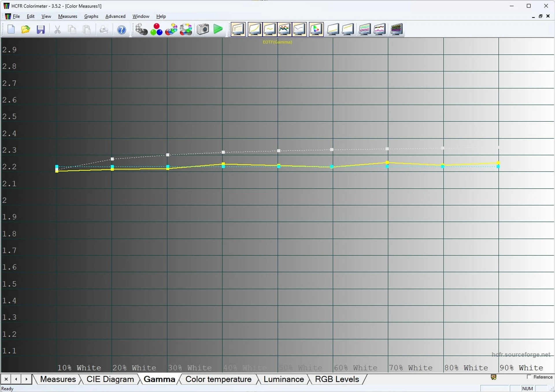Open the near black graph monitor icon
Image resolution: width=555 pixels, height=392 pixels.
pyautogui.click(x=333, y=29)
